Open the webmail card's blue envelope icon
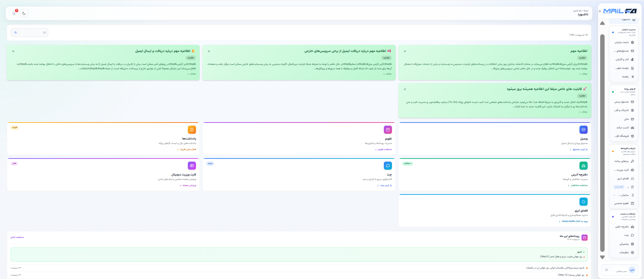The image size is (644, 279). pyautogui.click(x=584, y=130)
